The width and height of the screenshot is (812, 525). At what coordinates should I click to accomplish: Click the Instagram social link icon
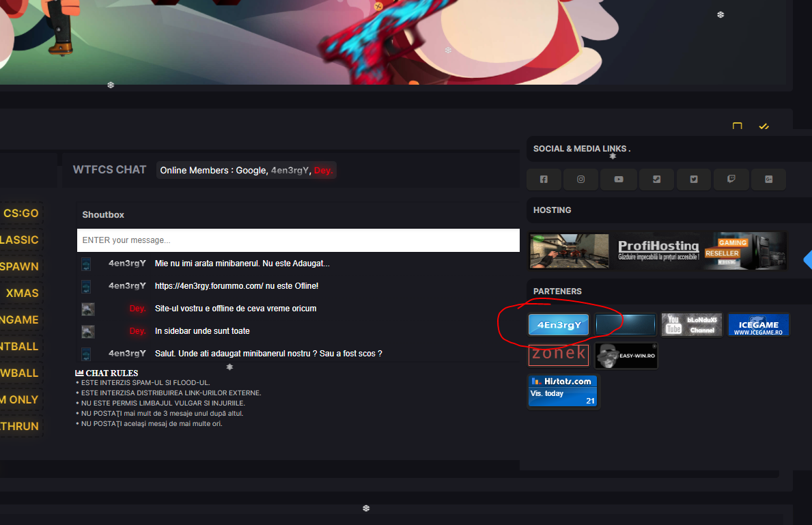point(581,180)
